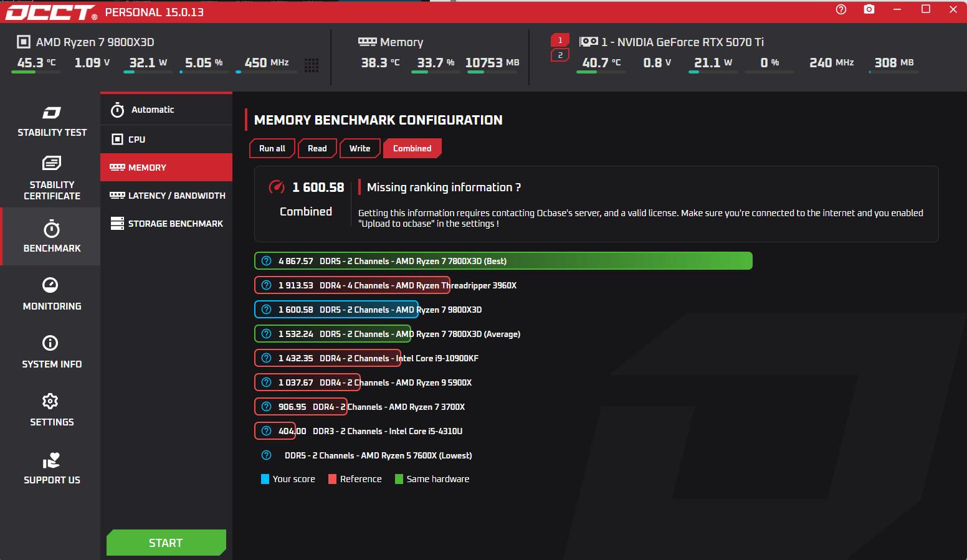The height and width of the screenshot is (560, 967).
Task: Click the info icon for 1 600.58 Ryzen 9800X3D row
Action: point(267,310)
